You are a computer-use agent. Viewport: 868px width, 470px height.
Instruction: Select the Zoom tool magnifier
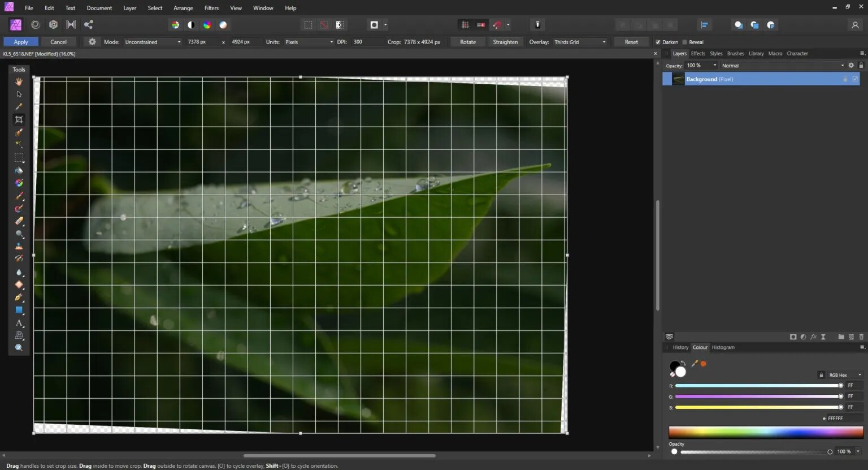[19, 348]
